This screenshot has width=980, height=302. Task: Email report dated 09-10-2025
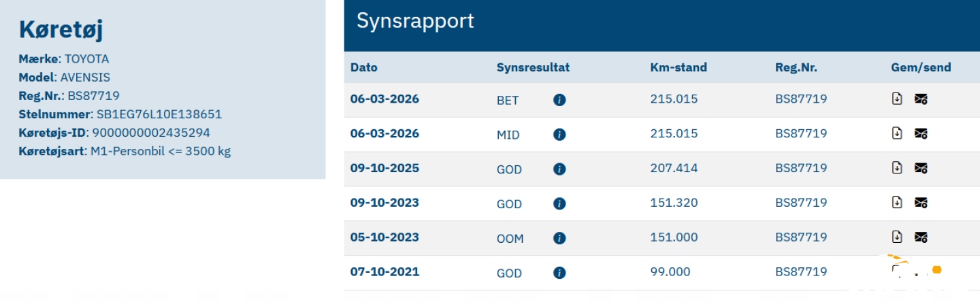[x=921, y=168]
